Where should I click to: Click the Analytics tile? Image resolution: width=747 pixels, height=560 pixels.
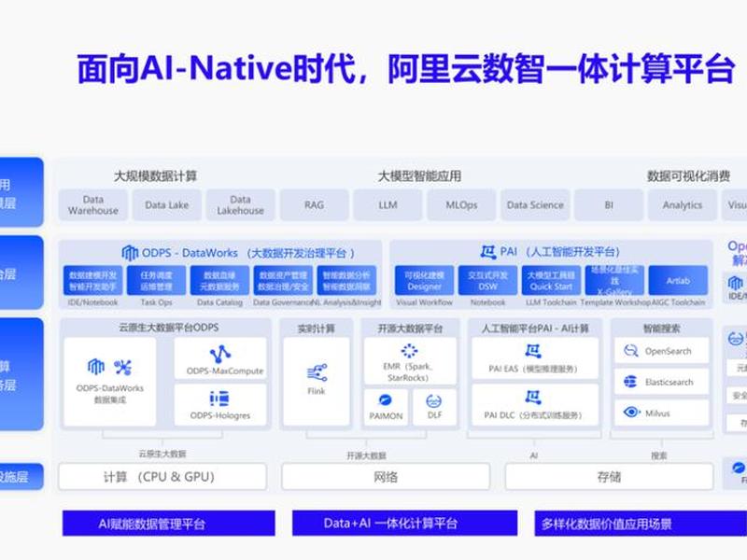683,204
